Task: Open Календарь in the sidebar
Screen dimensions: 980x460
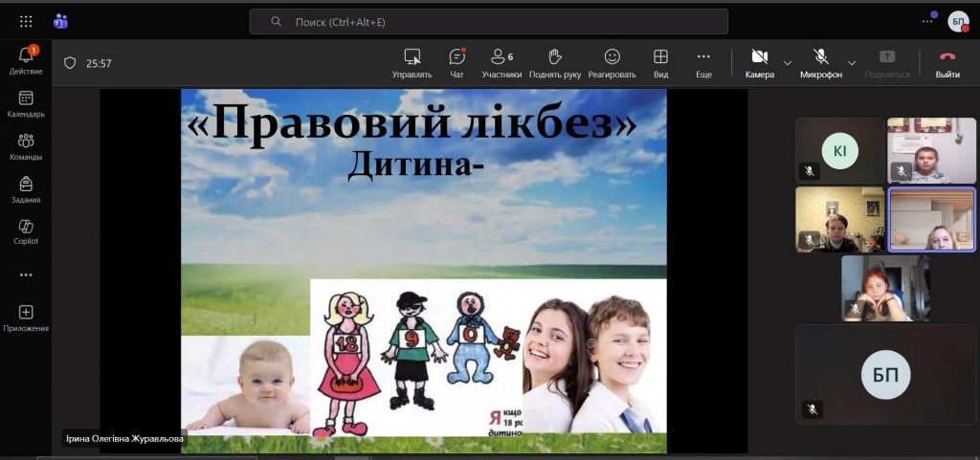Action: [26, 104]
